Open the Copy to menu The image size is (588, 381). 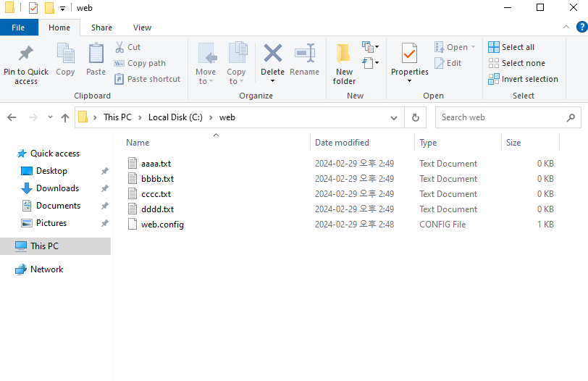point(236,64)
